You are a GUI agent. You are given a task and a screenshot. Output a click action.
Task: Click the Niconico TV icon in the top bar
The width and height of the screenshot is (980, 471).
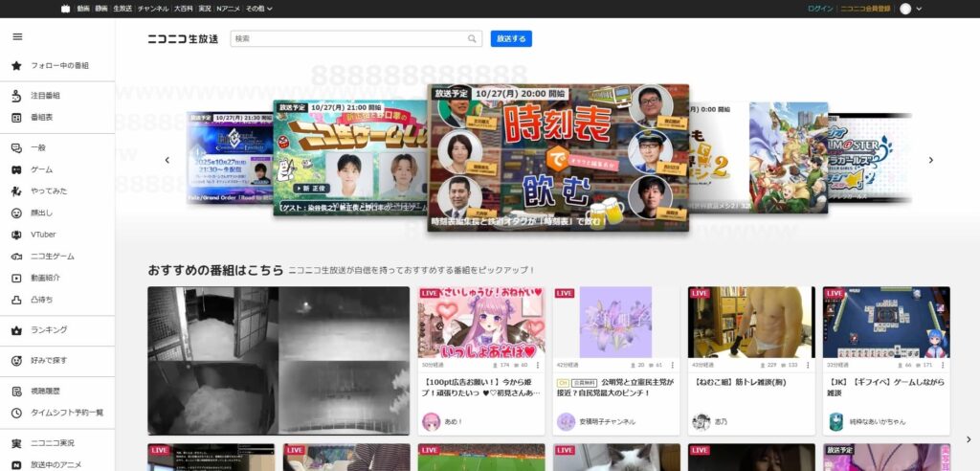65,9
